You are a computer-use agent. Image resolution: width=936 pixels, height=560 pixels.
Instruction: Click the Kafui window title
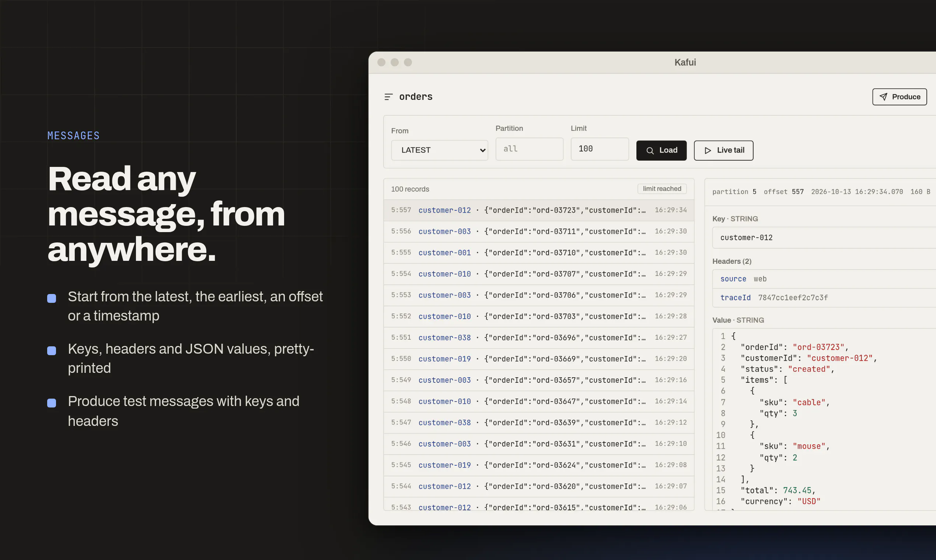pyautogui.click(x=685, y=63)
